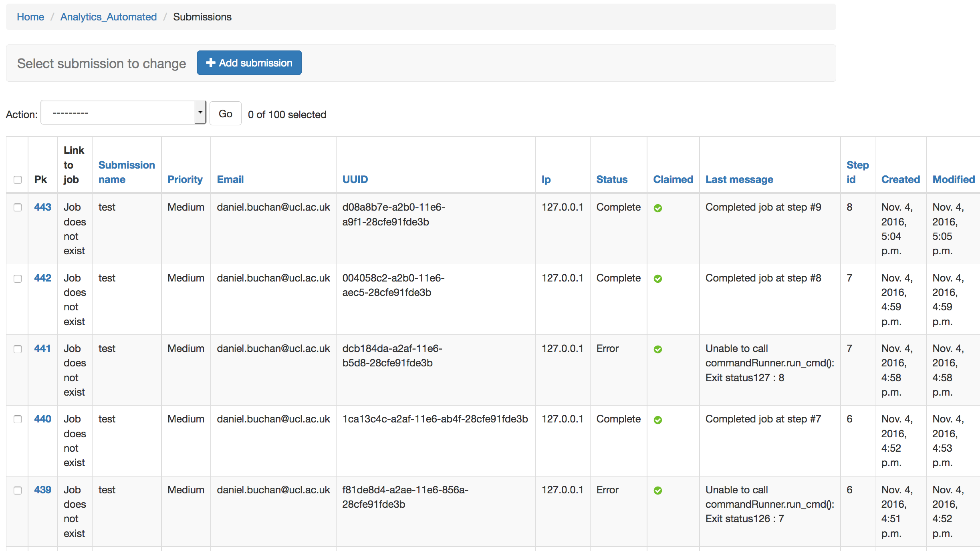Click Medium priority in row 440

[186, 419]
